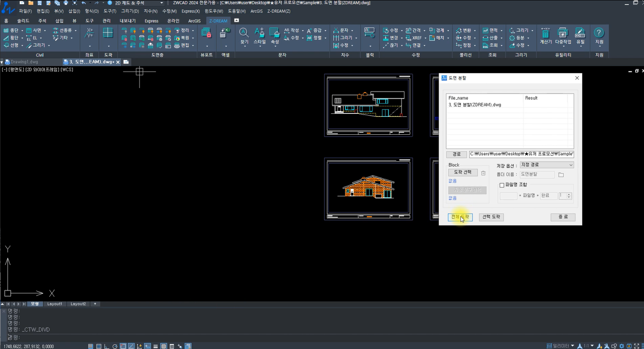Open the Express(X) menu

pos(191,11)
